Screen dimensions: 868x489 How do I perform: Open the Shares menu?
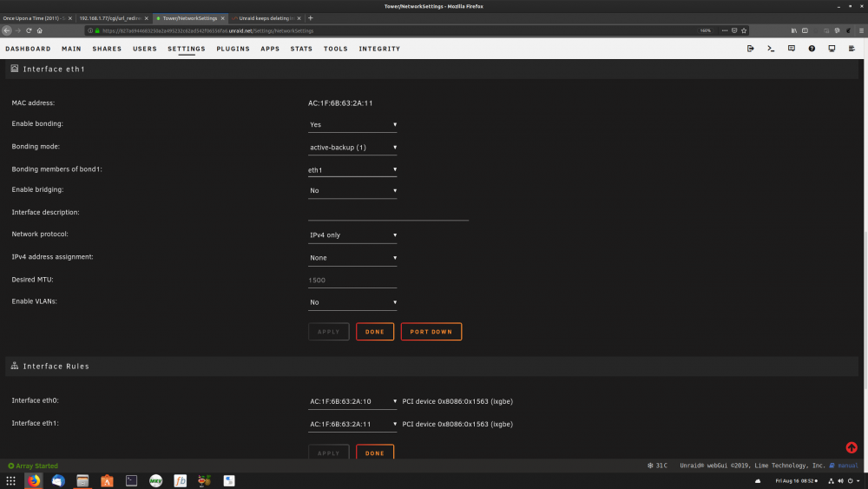[107, 49]
